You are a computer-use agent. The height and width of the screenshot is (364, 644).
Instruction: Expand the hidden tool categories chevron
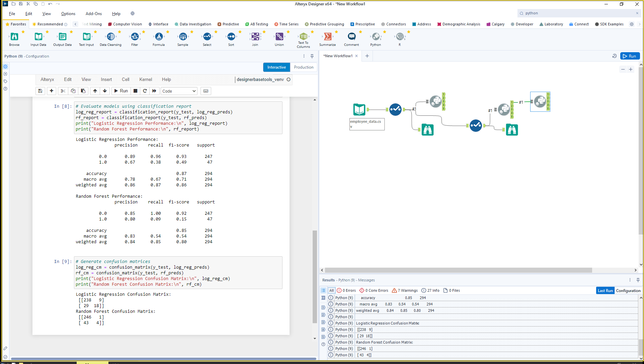pos(640,24)
